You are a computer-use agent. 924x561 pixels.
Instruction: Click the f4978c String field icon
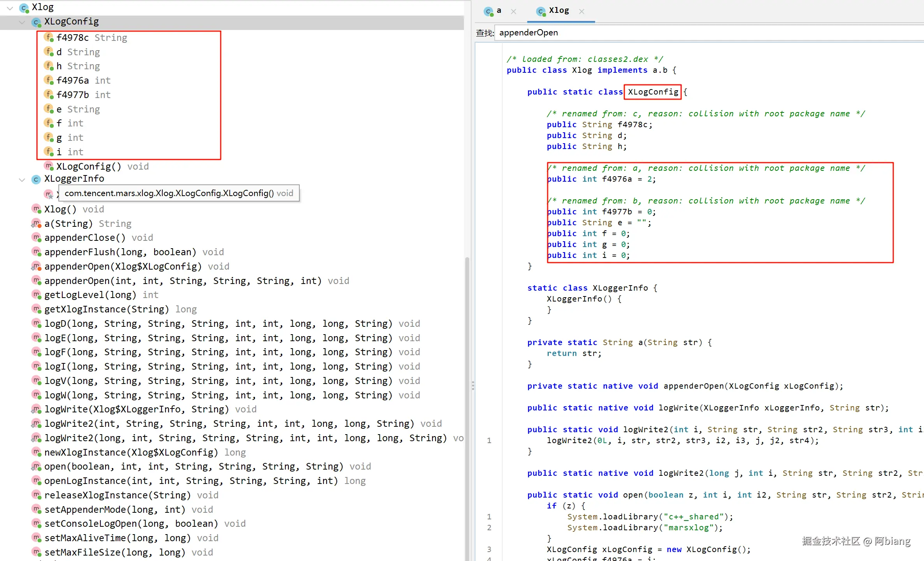point(48,38)
